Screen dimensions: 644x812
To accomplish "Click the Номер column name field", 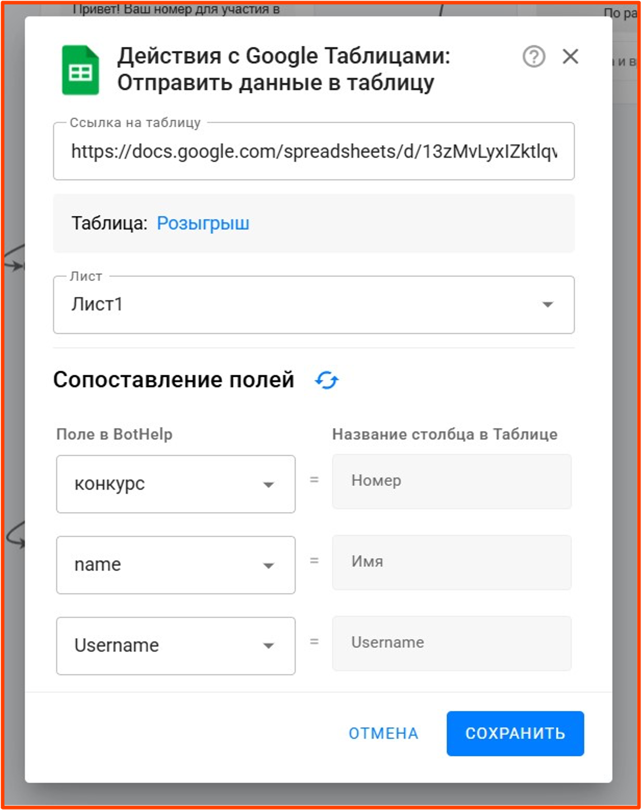I will tap(452, 481).
